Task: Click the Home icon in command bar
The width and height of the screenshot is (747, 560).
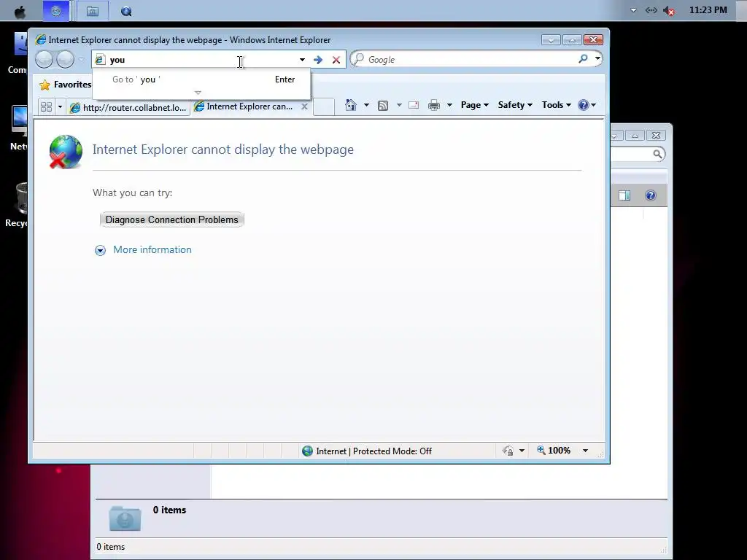Action: pyautogui.click(x=351, y=105)
